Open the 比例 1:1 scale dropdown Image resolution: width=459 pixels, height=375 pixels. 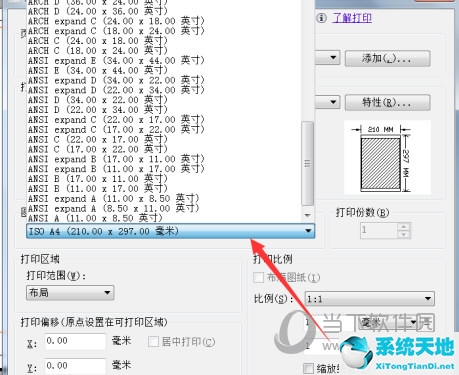click(370, 299)
